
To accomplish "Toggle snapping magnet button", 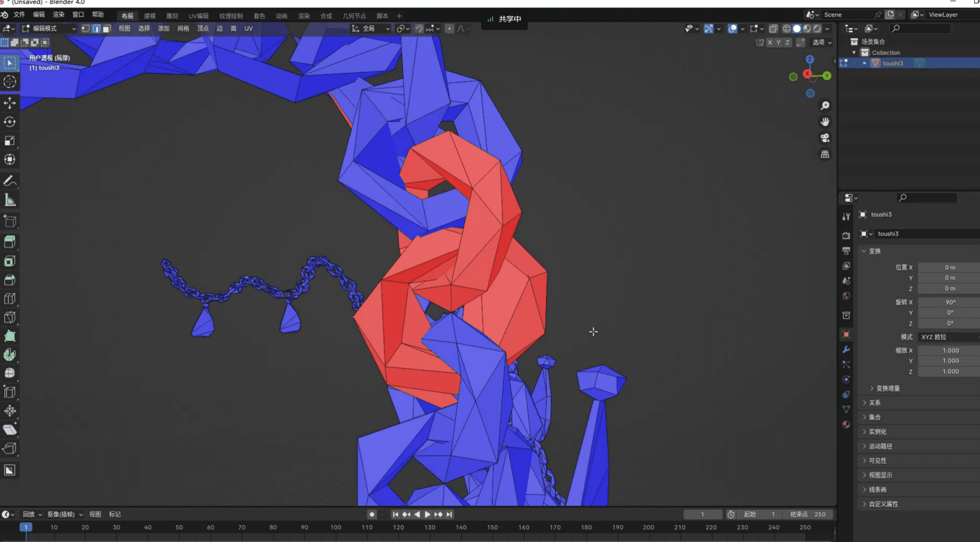I will point(419,29).
